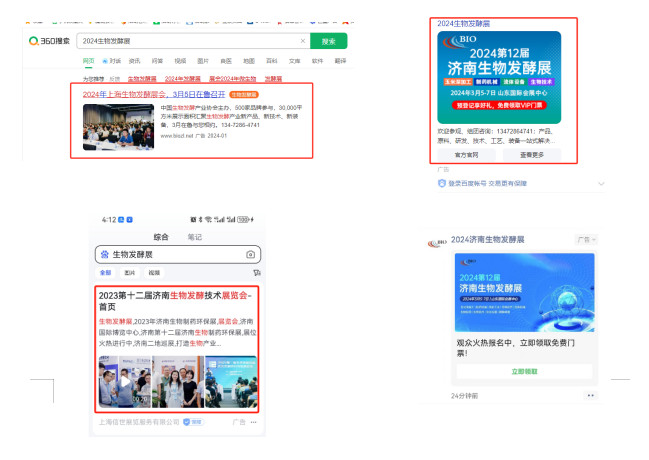
Task: Open the 翻译 tab in 360 search
Action: point(340,61)
